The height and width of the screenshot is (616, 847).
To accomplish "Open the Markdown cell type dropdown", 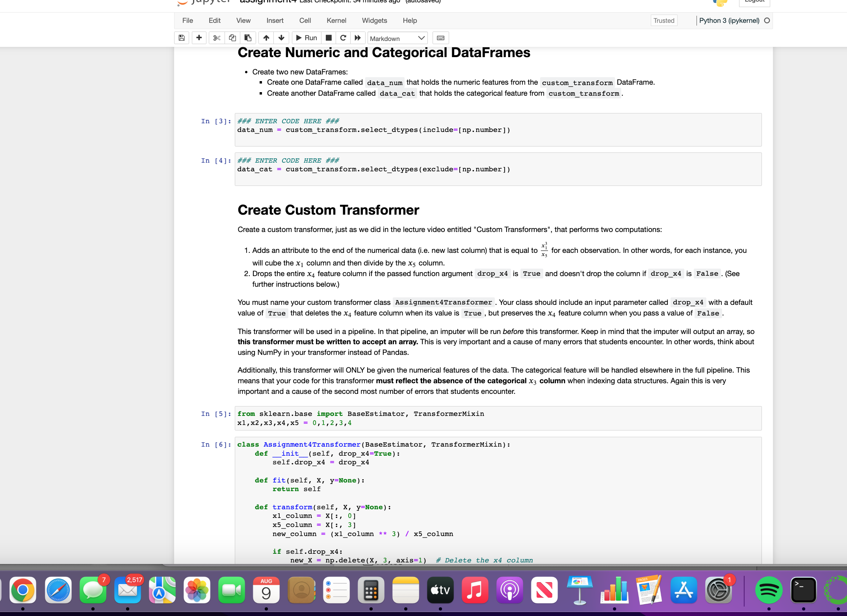I will [397, 38].
